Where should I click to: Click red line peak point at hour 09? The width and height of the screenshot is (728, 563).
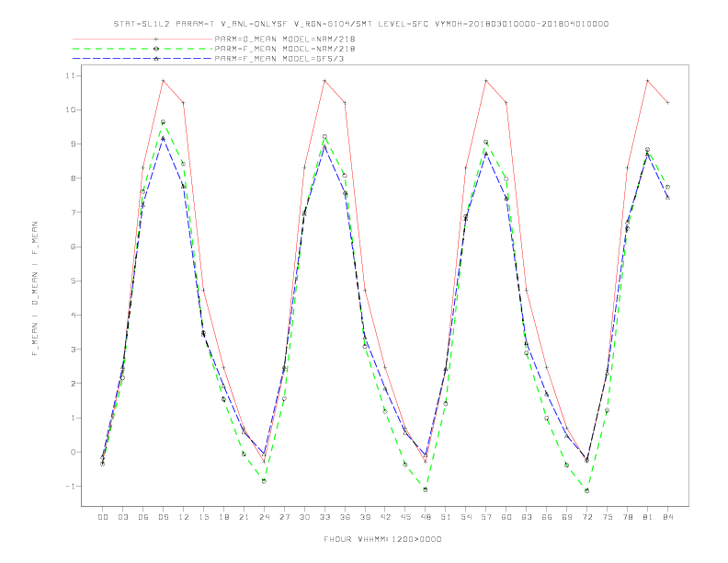tap(163, 81)
